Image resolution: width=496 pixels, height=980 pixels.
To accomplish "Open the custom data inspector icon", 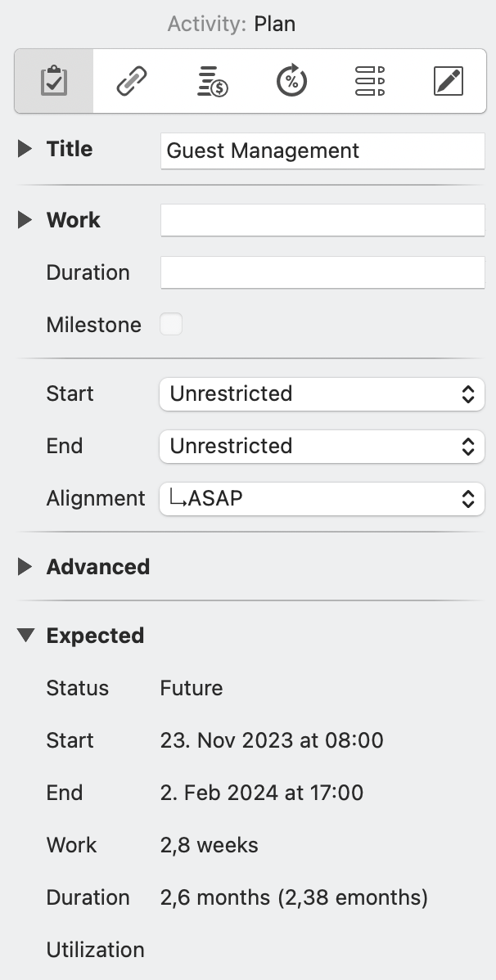I will 369,80.
